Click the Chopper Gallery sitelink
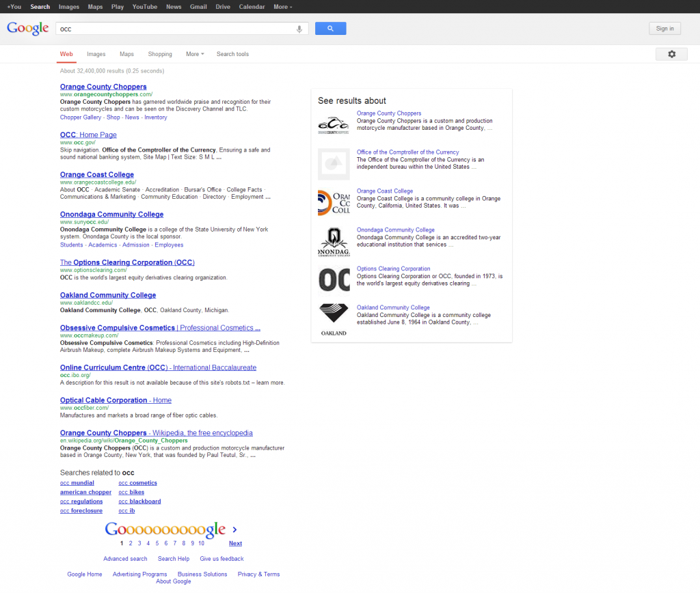The height and width of the screenshot is (593, 700). pos(81,118)
